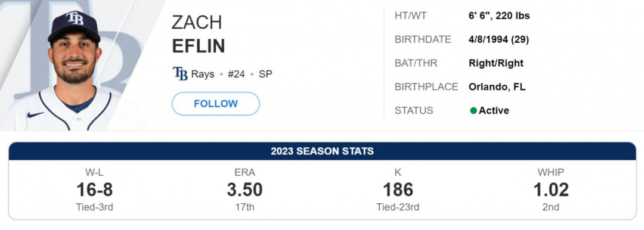Viewport: 644px width, 230px height.
Task: Open the Rays team link
Action: (203, 74)
